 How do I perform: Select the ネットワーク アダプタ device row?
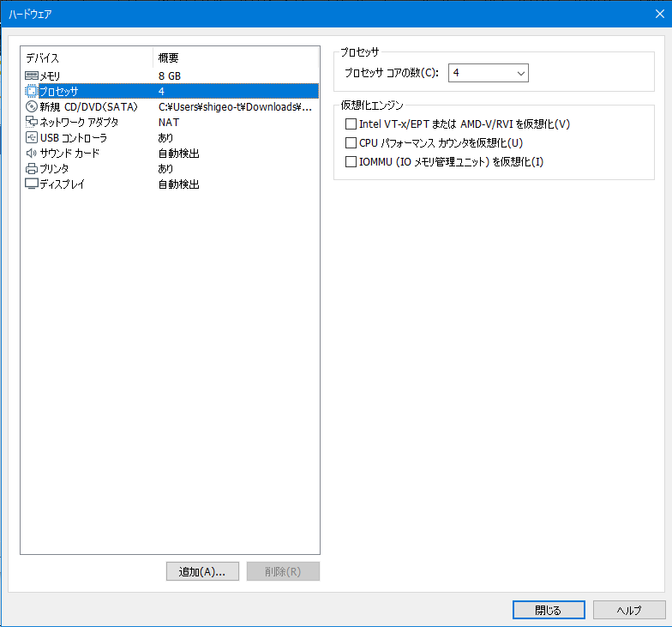170,122
